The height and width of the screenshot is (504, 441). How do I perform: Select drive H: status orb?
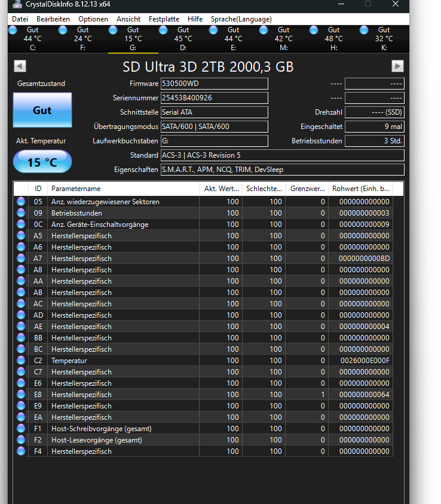pyautogui.click(x=314, y=30)
